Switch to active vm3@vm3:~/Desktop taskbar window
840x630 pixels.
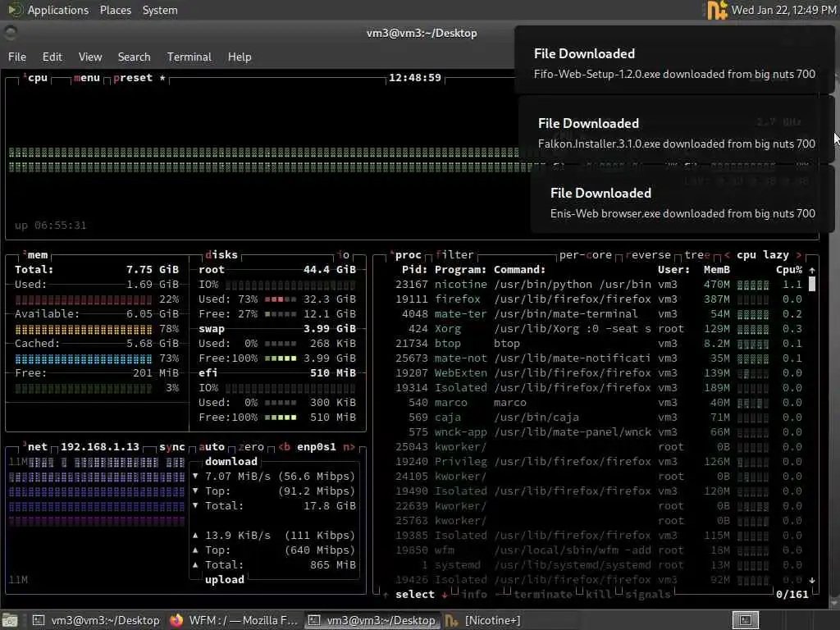coord(372,620)
